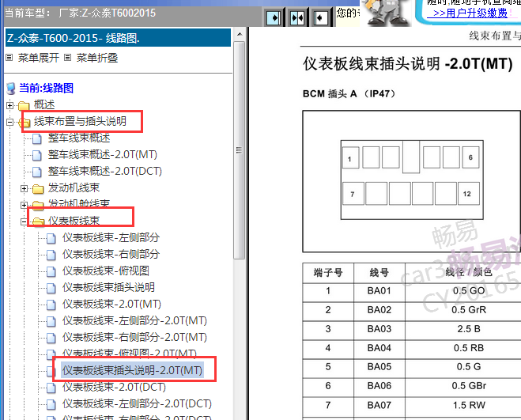Click pin 12 in the connector diagram
The image size is (521, 420).
(469, 194)
